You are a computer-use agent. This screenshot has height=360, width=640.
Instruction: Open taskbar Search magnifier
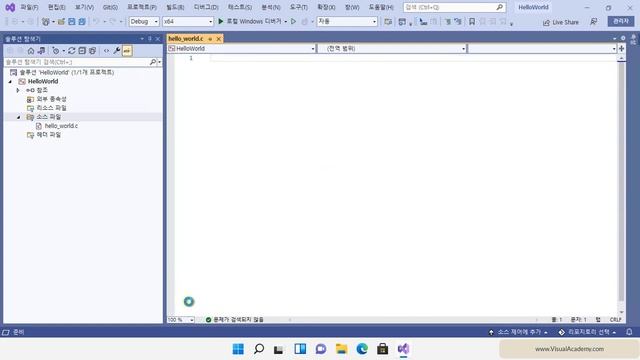click(x=259, y=349)
